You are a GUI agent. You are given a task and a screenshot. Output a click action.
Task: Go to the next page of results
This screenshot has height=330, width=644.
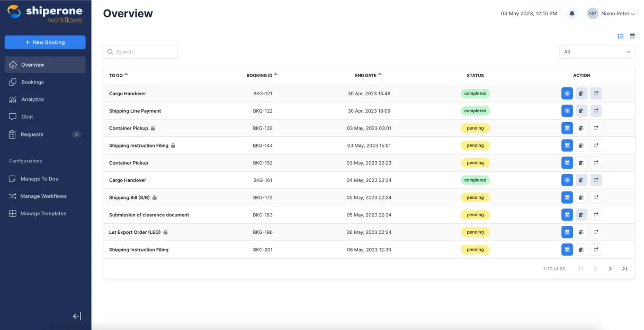pyautogui.click(x=610, y=269)
